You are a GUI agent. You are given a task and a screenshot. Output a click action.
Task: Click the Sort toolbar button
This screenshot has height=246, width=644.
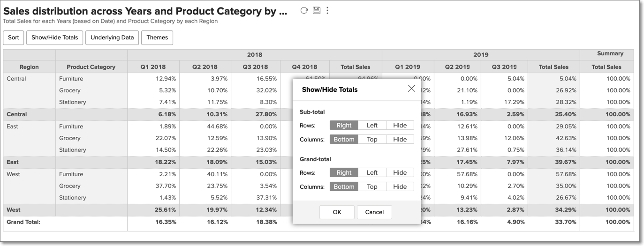(x=14, y=37)
